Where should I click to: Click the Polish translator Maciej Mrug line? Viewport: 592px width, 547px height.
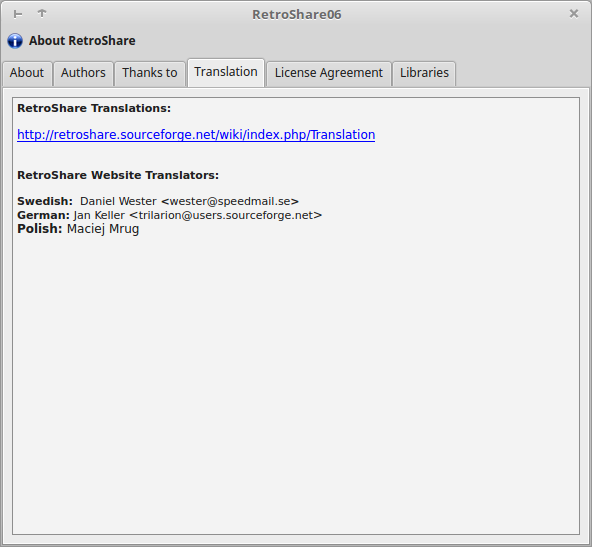(78, 229)
